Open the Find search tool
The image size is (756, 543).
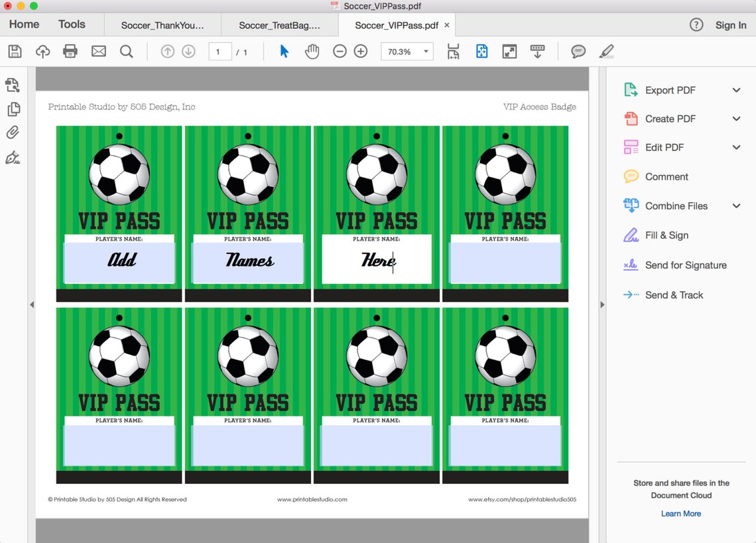coord(126,51)
